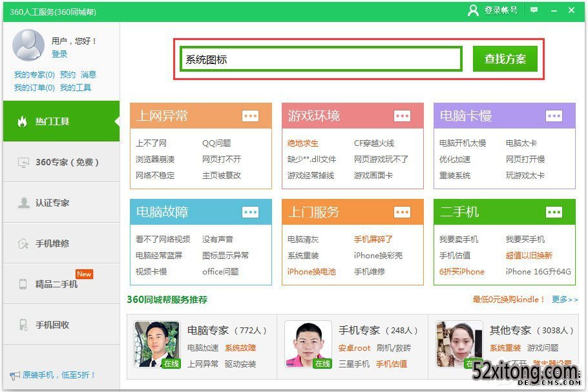The image size is (588, 392).
Task: Click the recycle phone icon beside 手机回收
Action: coord(23,325)
